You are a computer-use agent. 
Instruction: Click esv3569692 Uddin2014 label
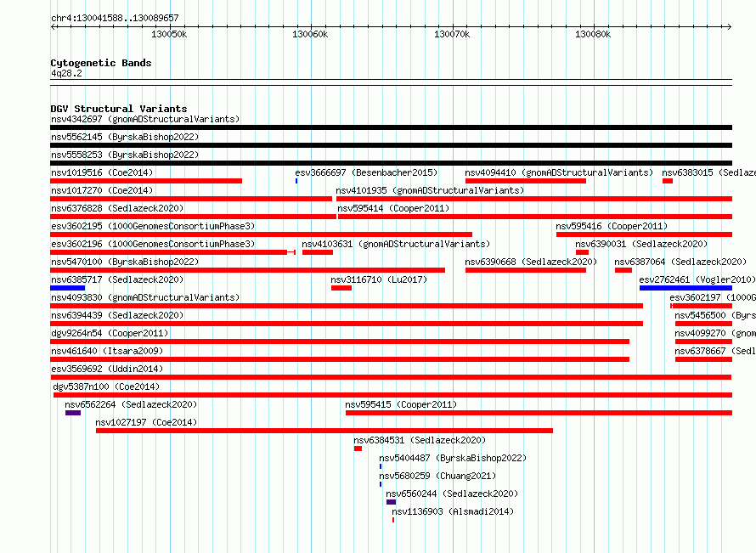tap(107, 369)
